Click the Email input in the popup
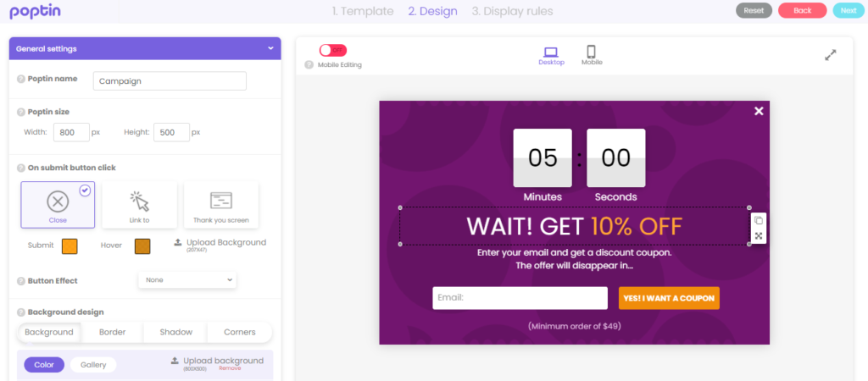 (520, 298)
